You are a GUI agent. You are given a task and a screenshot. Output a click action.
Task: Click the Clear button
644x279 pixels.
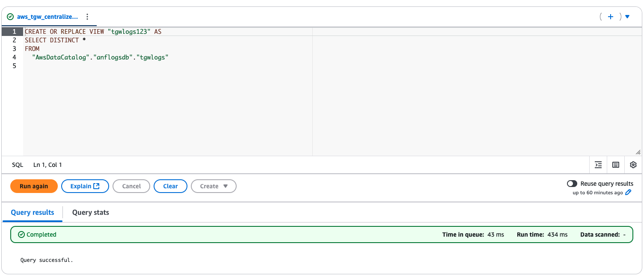click(170, 186)
